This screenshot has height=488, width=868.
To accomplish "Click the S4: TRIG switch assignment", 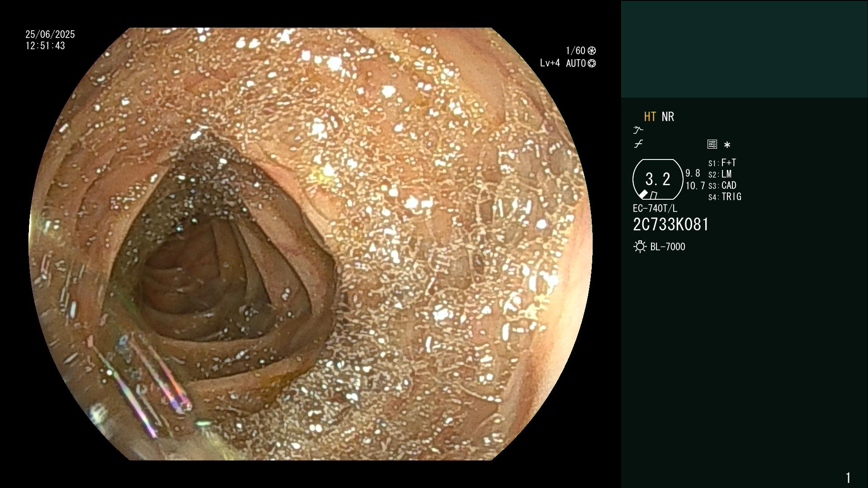I will tap(725, 197).
